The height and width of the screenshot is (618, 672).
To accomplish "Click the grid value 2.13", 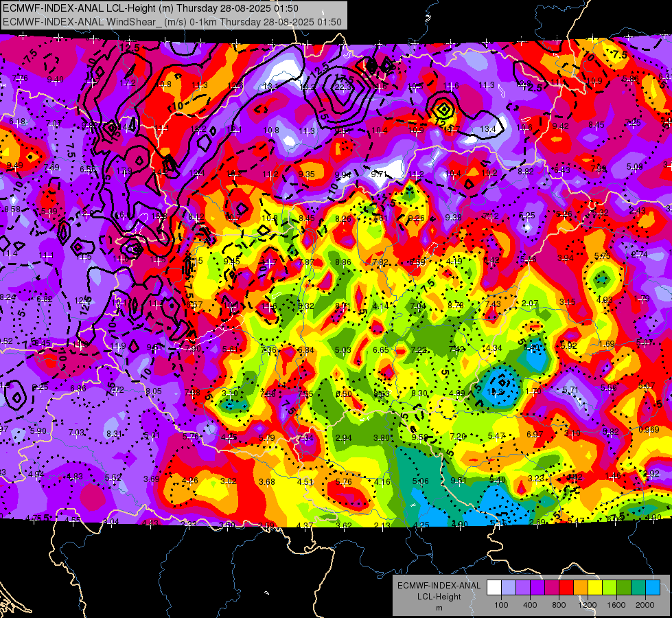I will [x=382, y=525].
